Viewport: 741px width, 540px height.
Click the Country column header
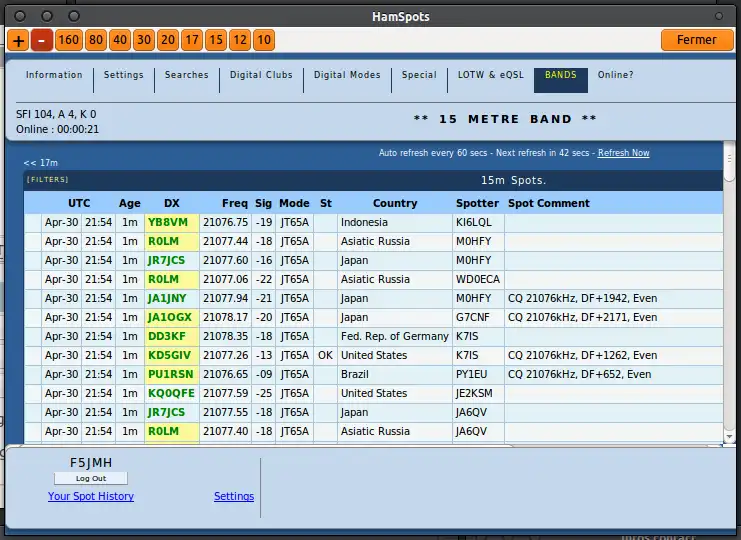(x=395, y=204)
